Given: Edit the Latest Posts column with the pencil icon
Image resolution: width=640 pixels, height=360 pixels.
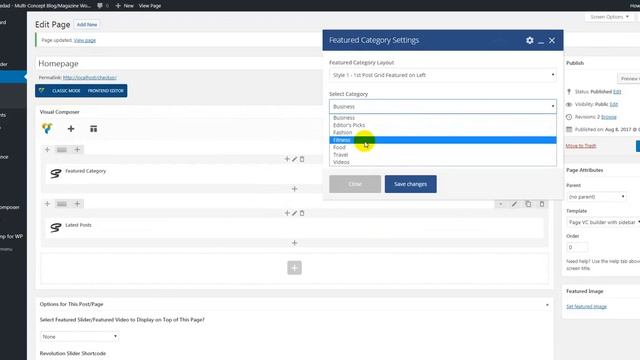Looking at the screenshot, I should click(x=294, y=213).
